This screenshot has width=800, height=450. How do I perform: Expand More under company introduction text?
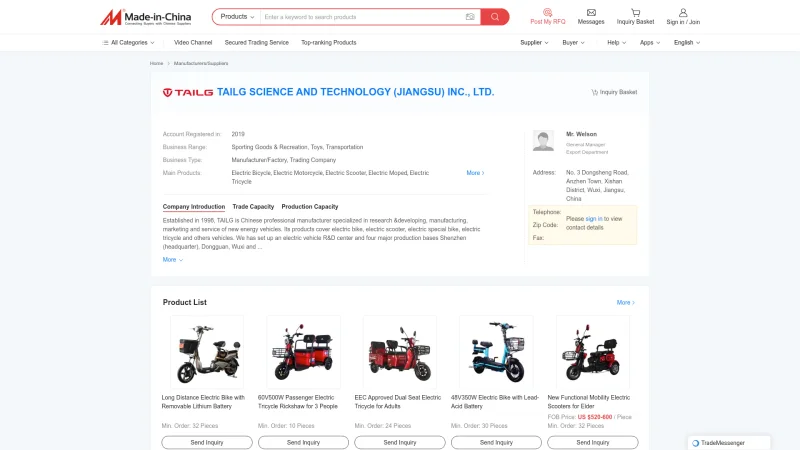click(172, 260)
